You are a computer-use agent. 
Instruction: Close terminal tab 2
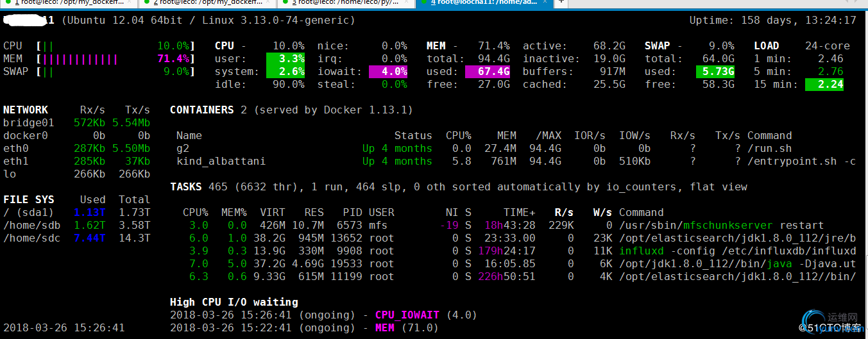pyautogui.click(x=267, y=2)
